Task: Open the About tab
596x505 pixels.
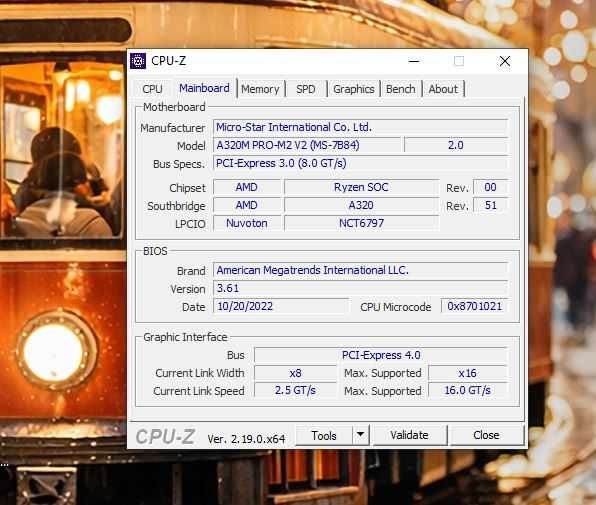Action: [x=443, y=89]
